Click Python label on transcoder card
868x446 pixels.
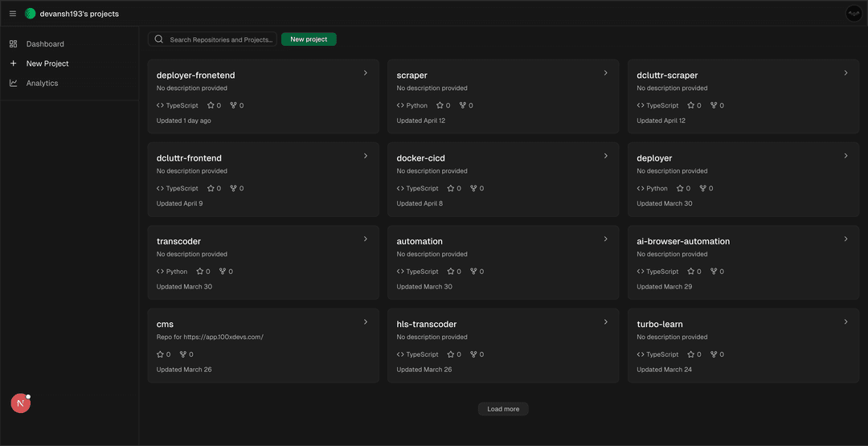click(x=177, y=272)
